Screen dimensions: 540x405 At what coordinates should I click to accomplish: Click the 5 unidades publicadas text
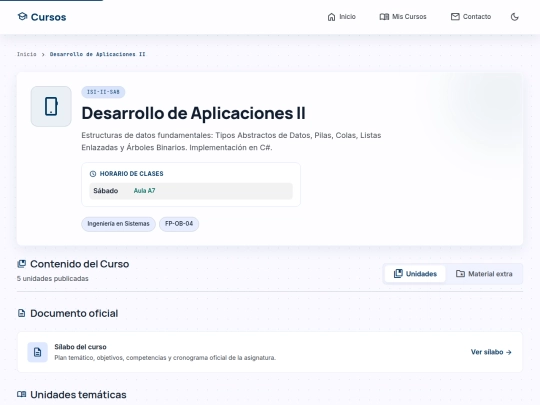pyautogui.click(x=53, y=278)
